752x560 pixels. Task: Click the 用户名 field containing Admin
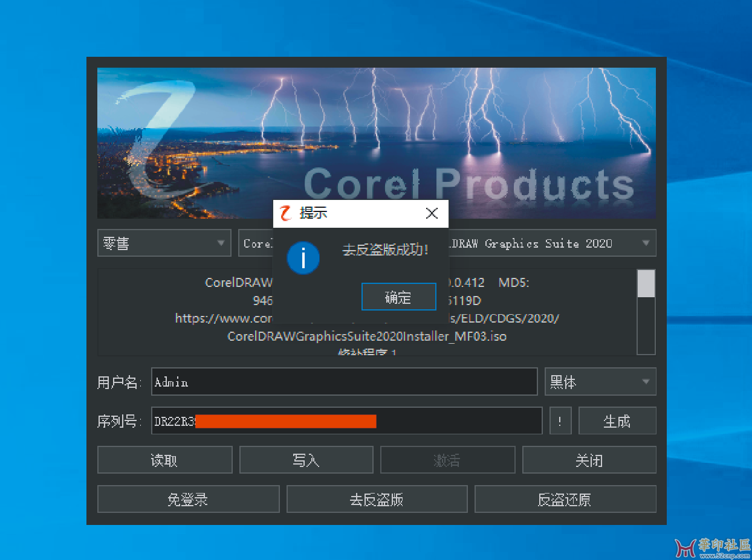click(344, 382)
